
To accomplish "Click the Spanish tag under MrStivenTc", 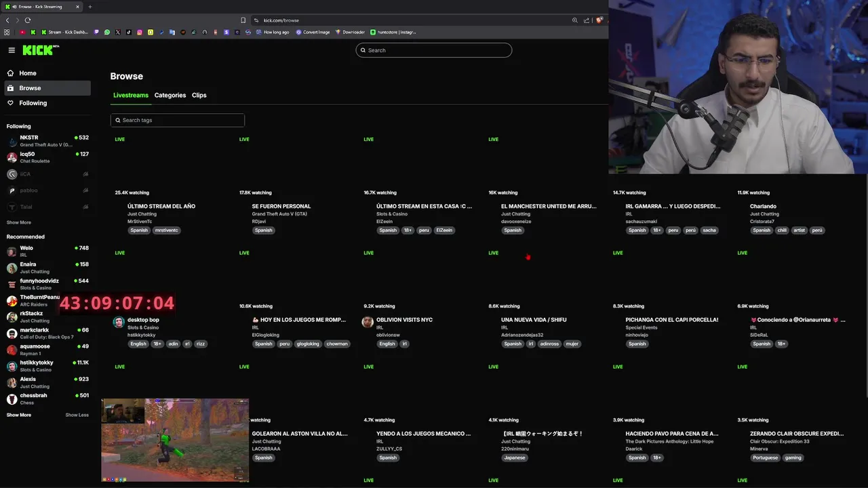I will click(x=139, y=230).
